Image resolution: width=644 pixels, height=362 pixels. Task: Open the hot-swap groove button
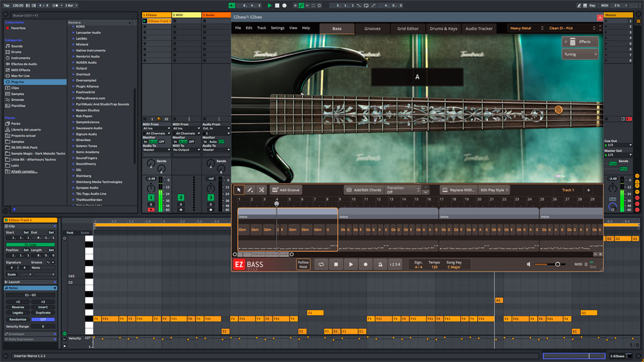click(47, 262)
